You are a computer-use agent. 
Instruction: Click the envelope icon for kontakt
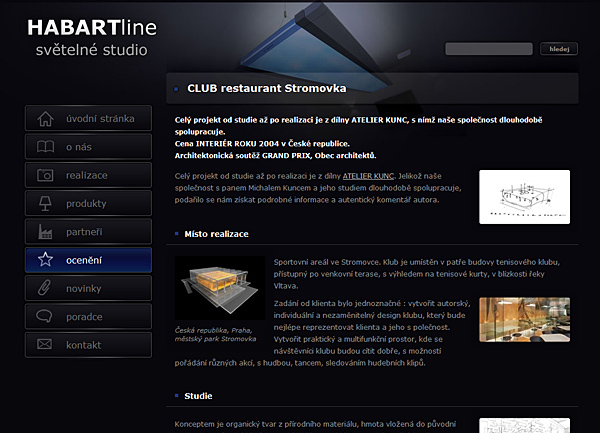click(x=44, y=345)
